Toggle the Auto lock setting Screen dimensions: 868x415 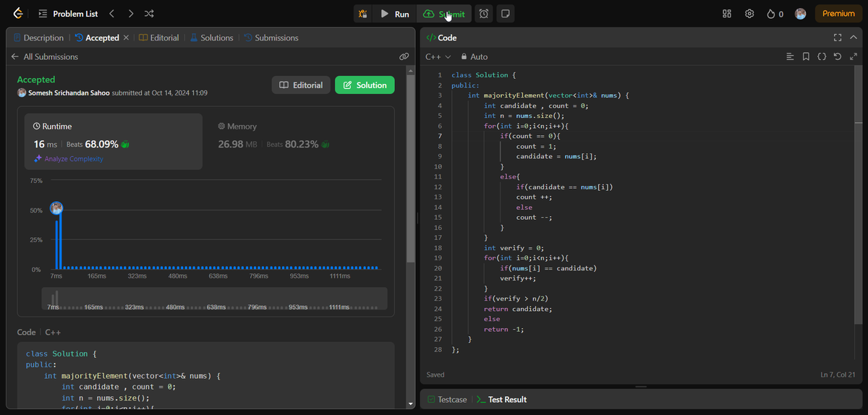(x=474, y=56)
